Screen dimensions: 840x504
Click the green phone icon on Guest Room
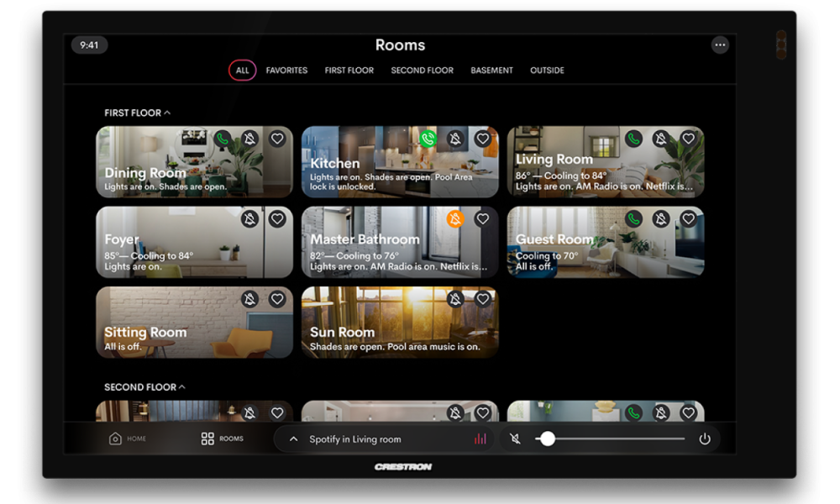click(x=633, y=219)
